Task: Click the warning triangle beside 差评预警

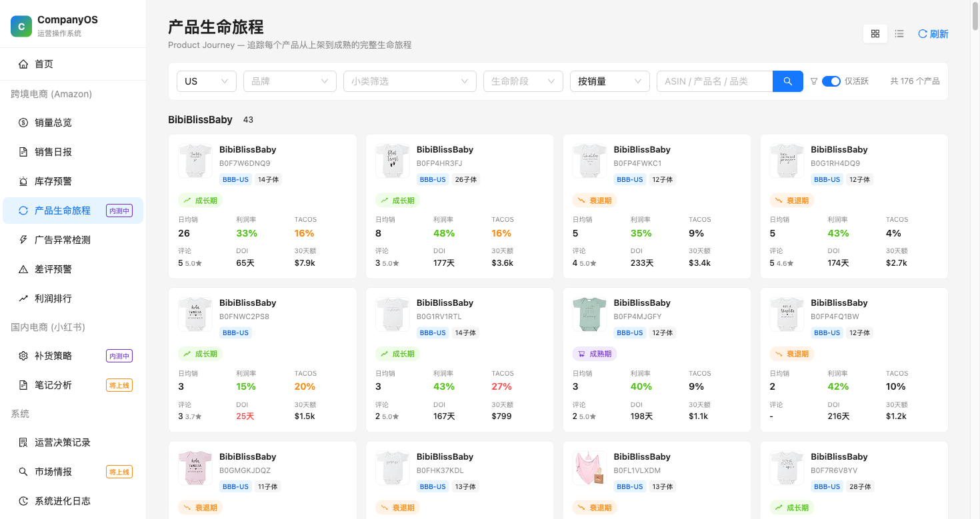Action: point(23,269)
